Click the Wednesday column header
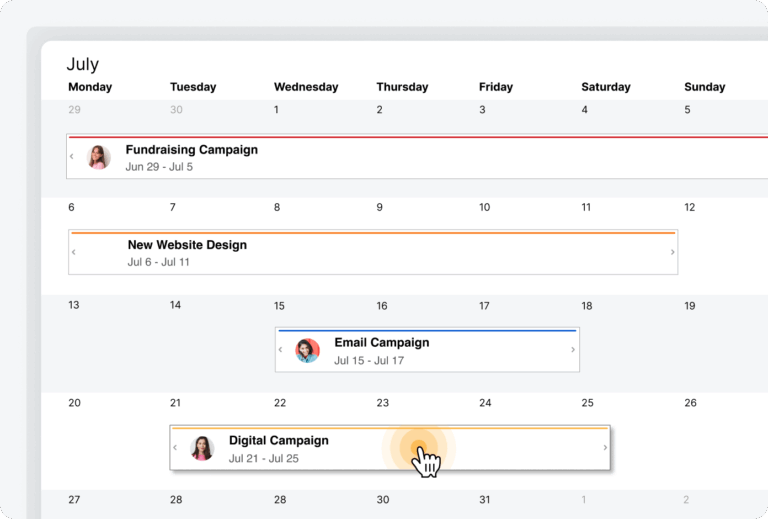The width and height of the screenshot is (768, 519). [306, 87]
